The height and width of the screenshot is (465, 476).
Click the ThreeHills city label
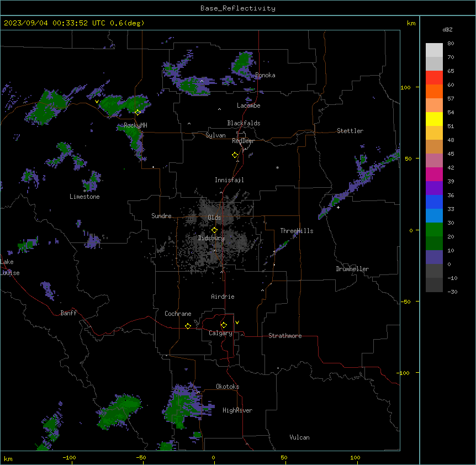(297, 231)
